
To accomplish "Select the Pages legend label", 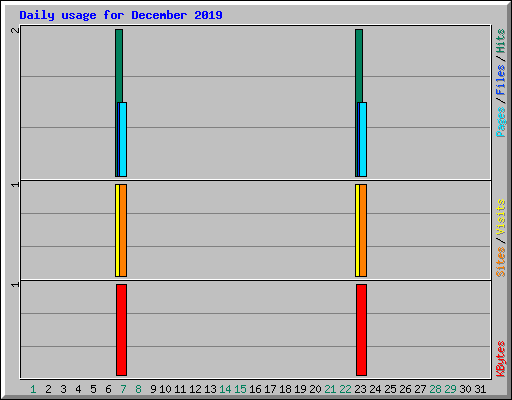I will coord(500,122).
